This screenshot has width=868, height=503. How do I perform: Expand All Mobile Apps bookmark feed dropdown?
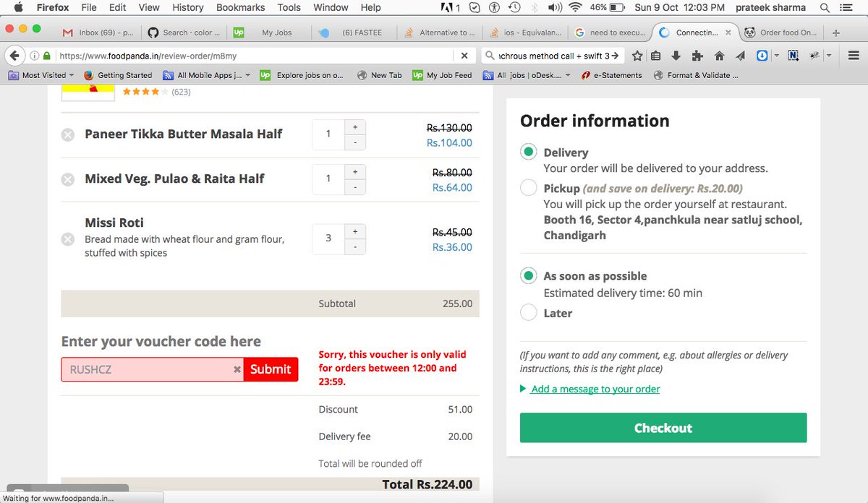coord(248,75)
